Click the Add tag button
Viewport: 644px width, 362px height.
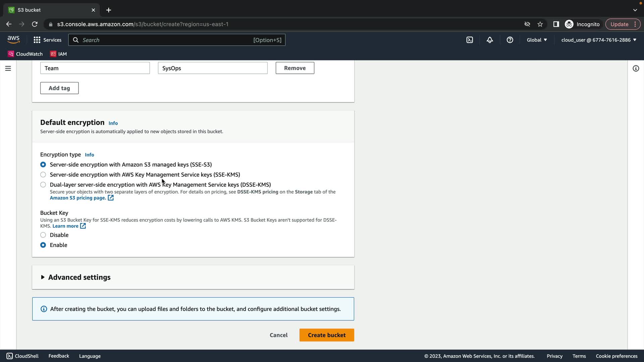(59, 88)
